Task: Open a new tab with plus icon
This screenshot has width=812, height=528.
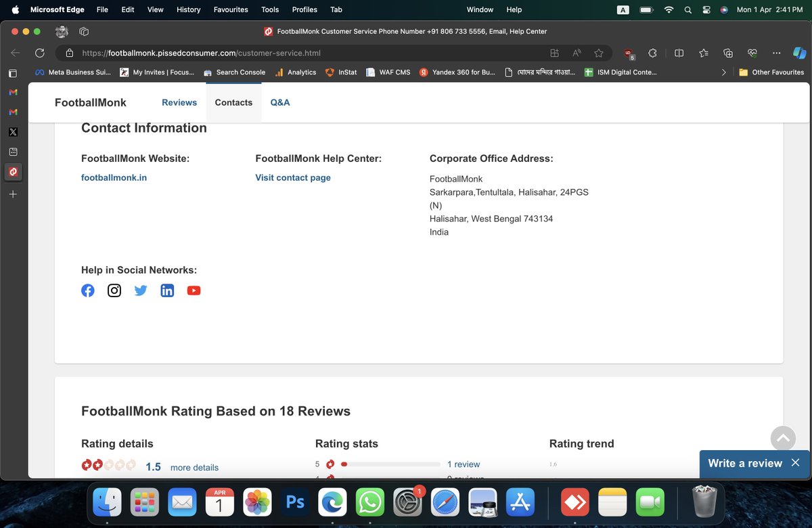Action: pos(13,194)
